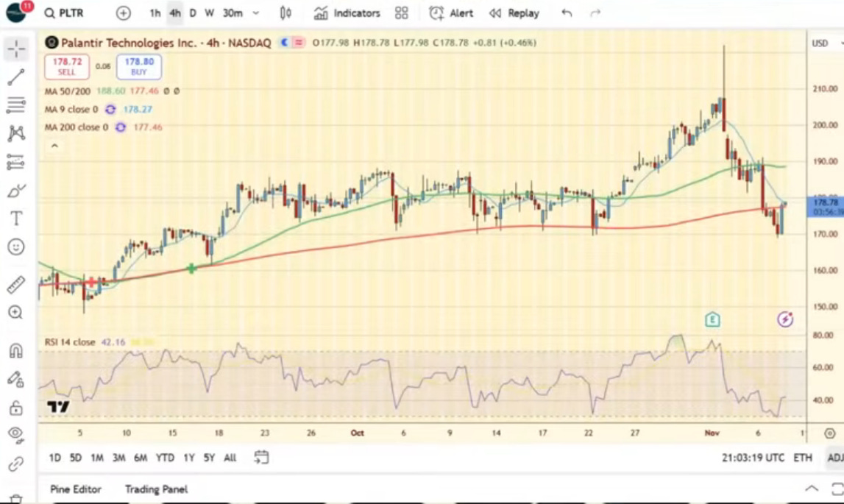Click the 178.72 SELL button
The image size is (844, 504).
click(67, 66)
